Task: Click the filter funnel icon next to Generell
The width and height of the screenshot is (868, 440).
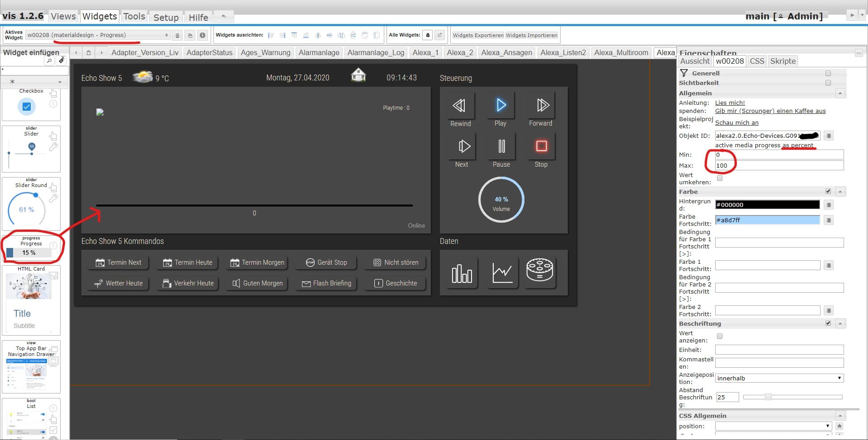Action: (x=684, y=73)
